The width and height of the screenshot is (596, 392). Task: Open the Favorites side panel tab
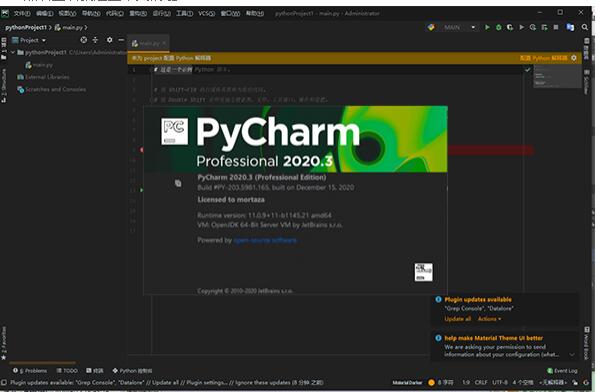4,343
